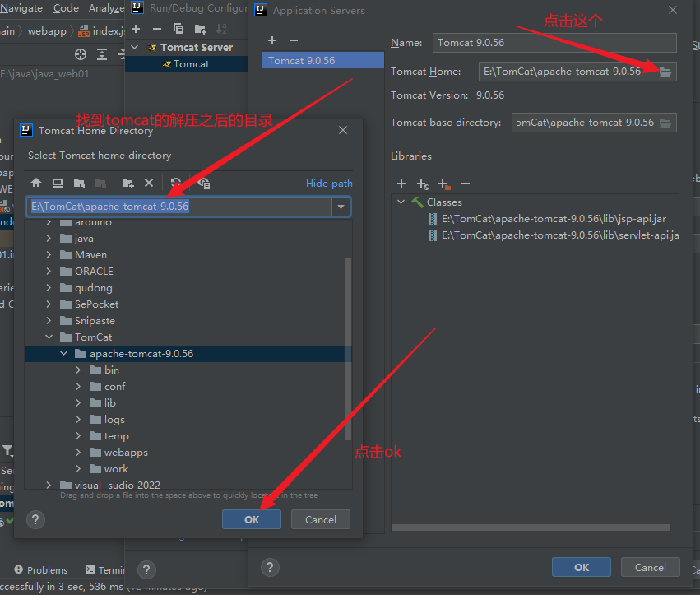Remove run configuration minus icon
The height and width of the screenshot is (595, 700).
[x=156, y=29]
